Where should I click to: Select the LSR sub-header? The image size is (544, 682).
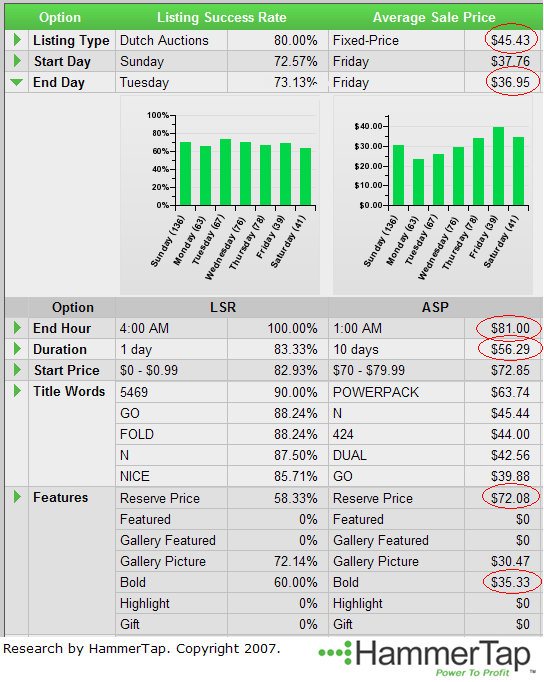tap(223, 307)
